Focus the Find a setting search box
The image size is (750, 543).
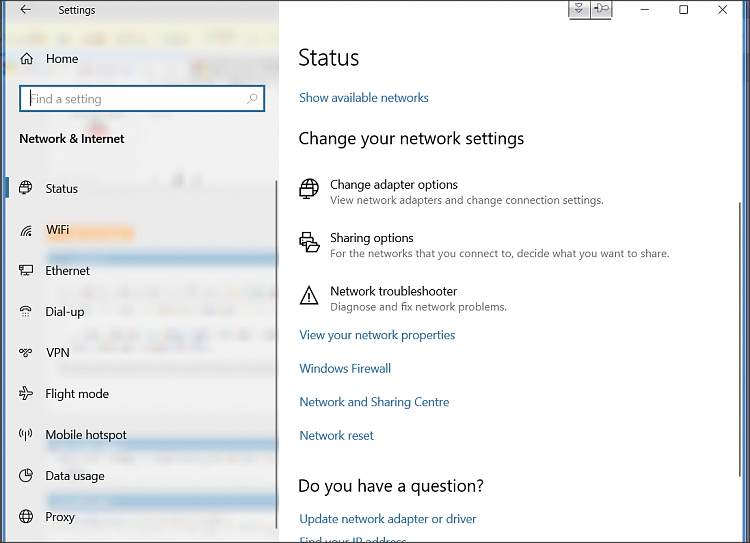point(142,99)
